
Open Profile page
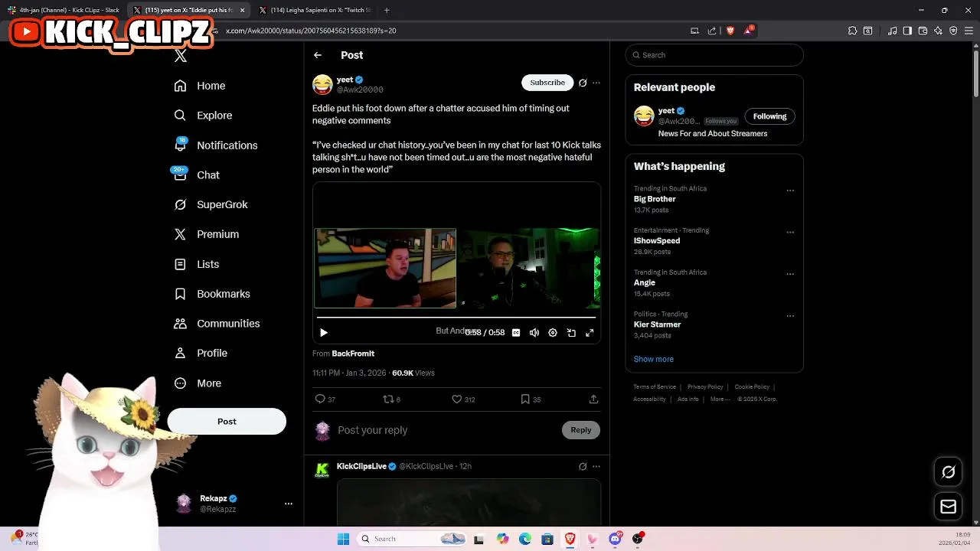(201, 353)
